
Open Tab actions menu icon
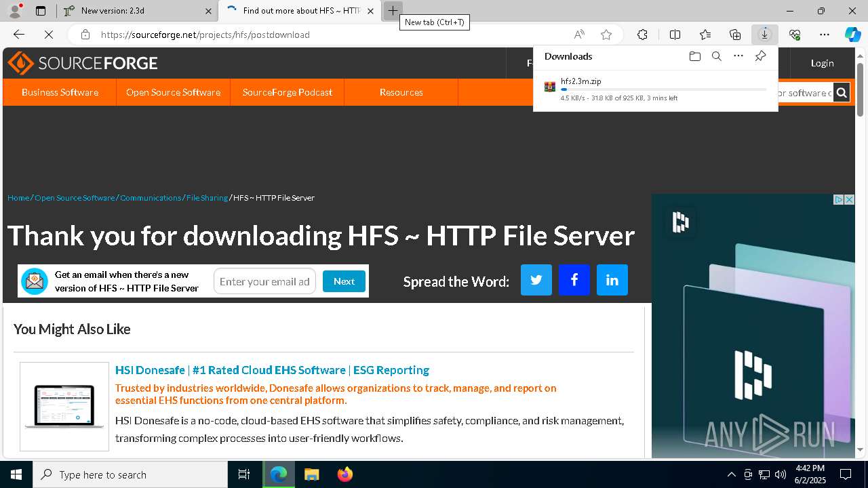tap(41, 11)
